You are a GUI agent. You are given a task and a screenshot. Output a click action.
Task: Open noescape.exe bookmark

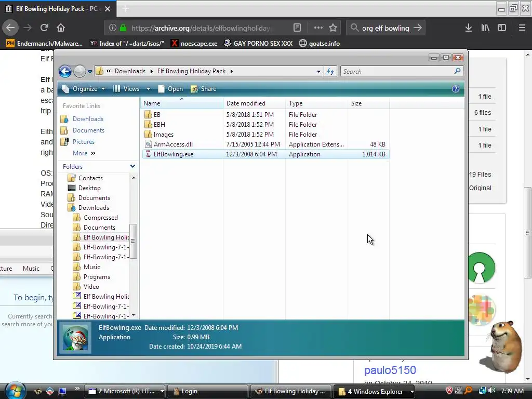pyautogui.click(x=194, y=44)
